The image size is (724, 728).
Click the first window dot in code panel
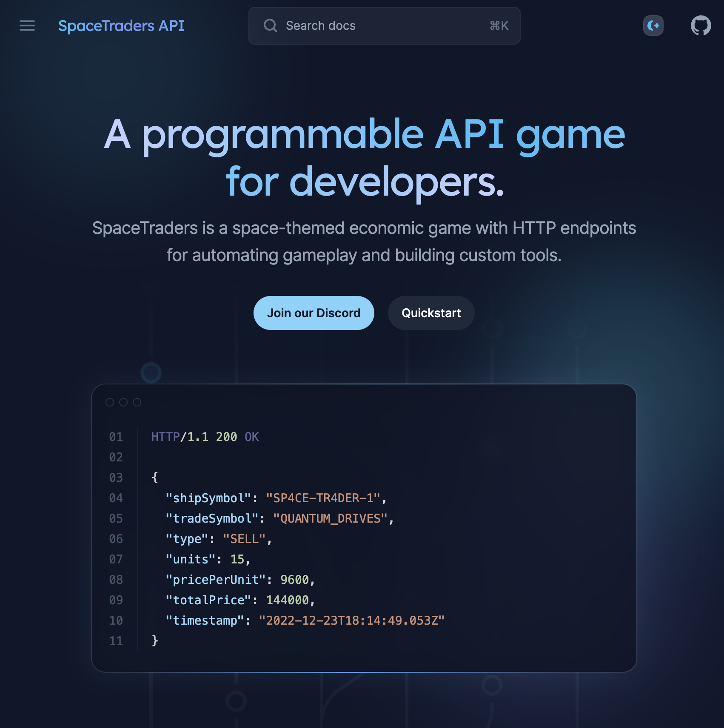coord(110,402)
